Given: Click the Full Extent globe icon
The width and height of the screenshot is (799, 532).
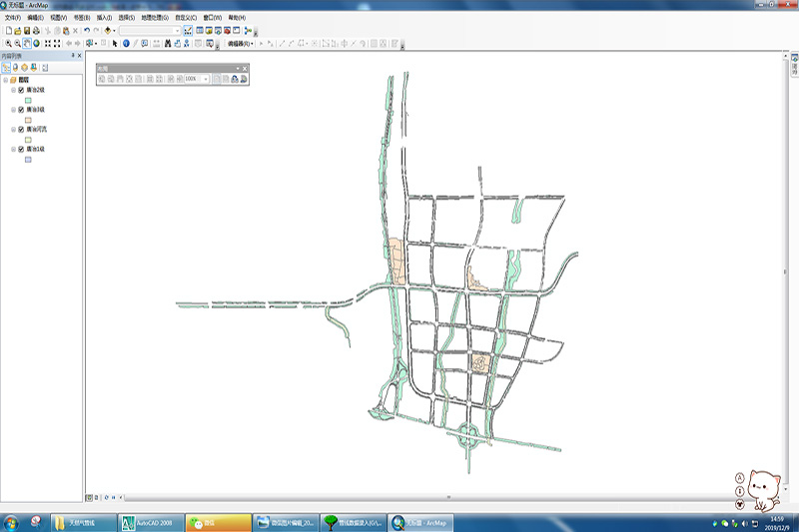Looking at the screenshot, I should pos(37,44).
